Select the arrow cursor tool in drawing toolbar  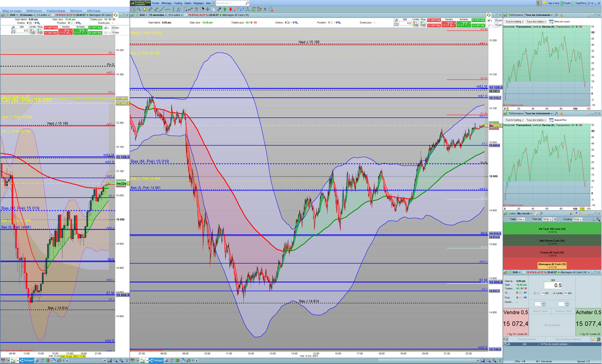pos(133,9)
